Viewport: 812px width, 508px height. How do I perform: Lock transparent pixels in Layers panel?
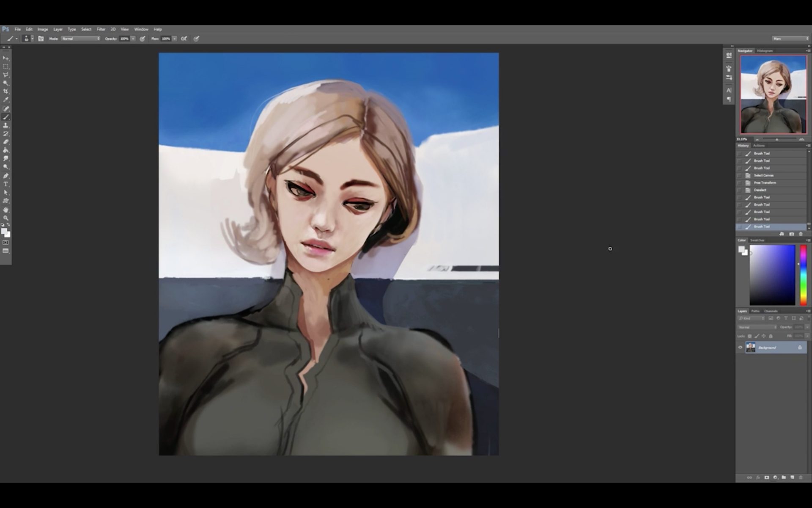tap(749, 336)
